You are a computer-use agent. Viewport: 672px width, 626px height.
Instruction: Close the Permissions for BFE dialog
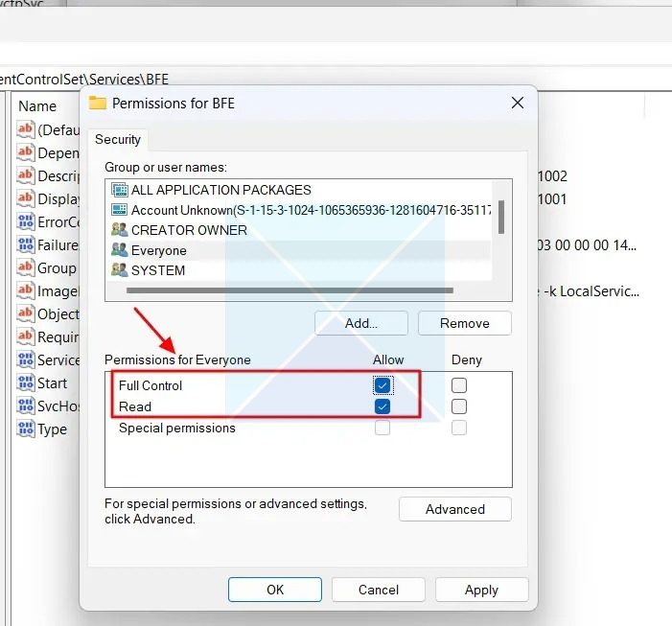click(518, 103)
